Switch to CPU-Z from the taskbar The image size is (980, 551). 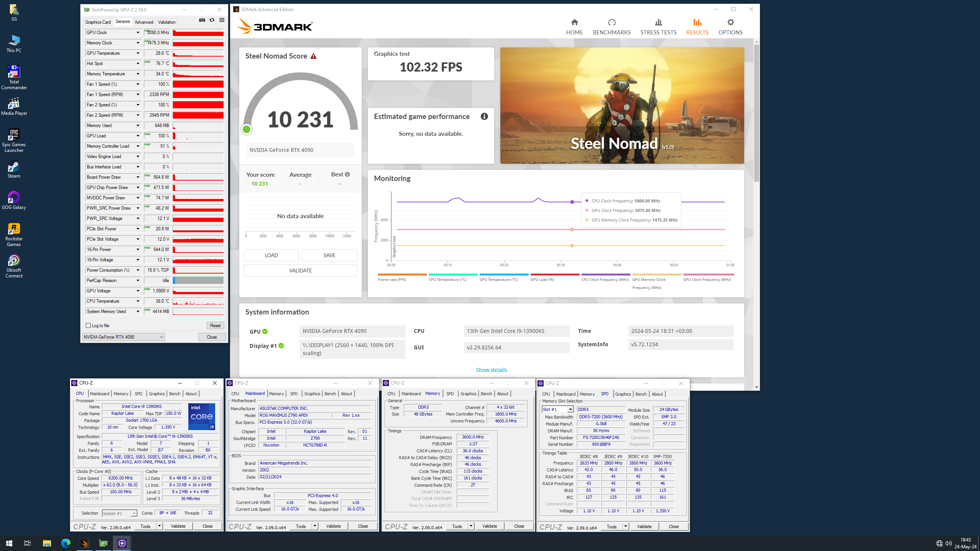pyautogui.click(x=122, y=543)
